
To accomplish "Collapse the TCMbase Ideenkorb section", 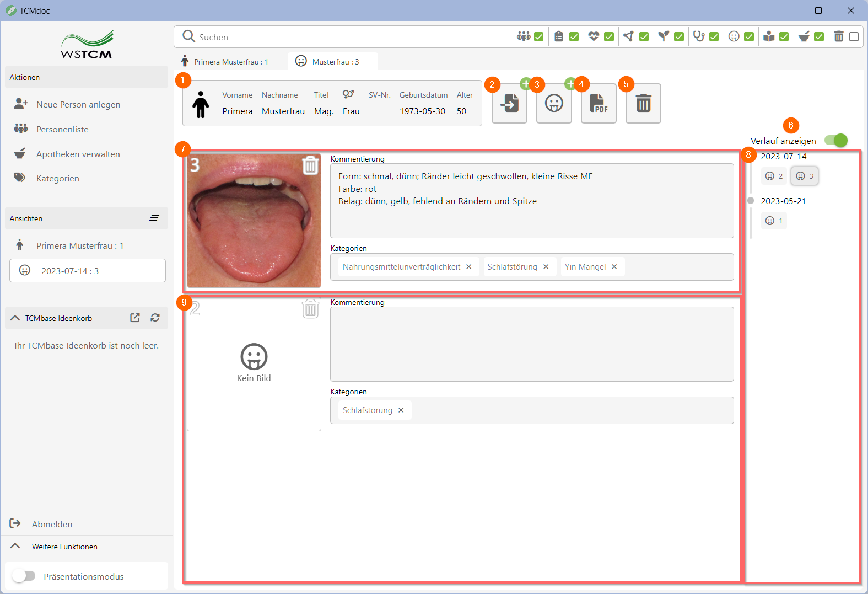I will pyautogui.click(x=15, y=318).
